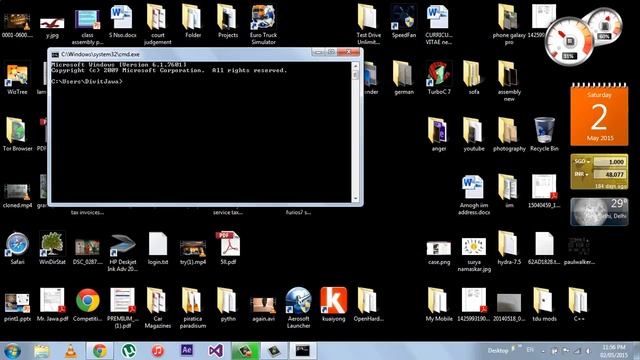The width and height of the screenshot is (640, 360).
Task: Select the photography folder
Action: coord(509,135)
